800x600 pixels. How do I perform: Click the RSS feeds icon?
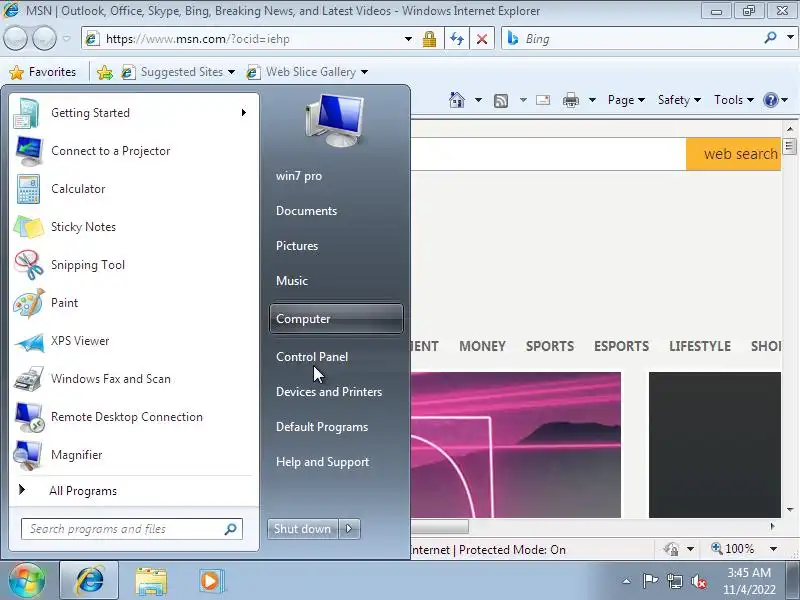[501, 101]
